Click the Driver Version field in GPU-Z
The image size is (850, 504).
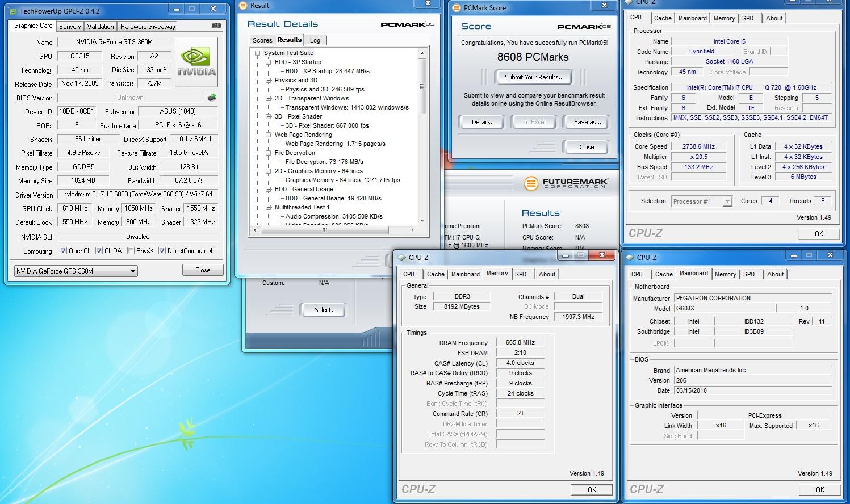pyautogui.click(x=138, y=194)
